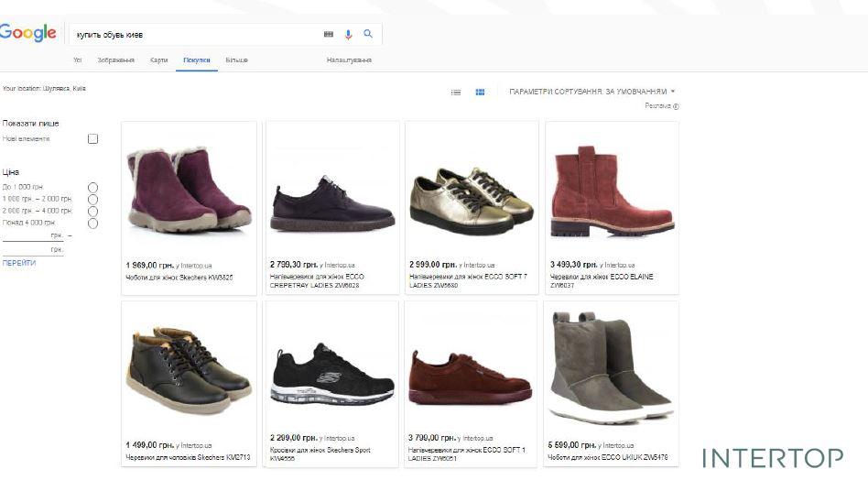Open the Skechers KW3826 boots product link
Viewport: 868px width, 491px height.
(x=179, y=278)
